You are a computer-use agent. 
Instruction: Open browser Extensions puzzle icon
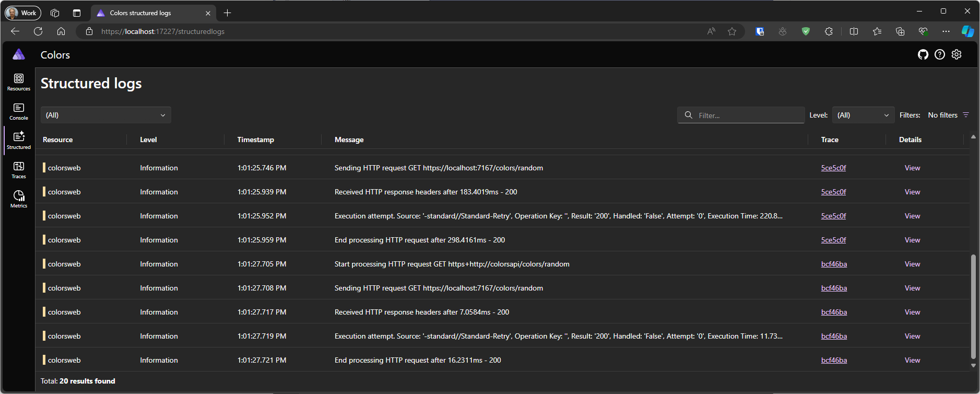pyautogui.click(x=829, y=32)
